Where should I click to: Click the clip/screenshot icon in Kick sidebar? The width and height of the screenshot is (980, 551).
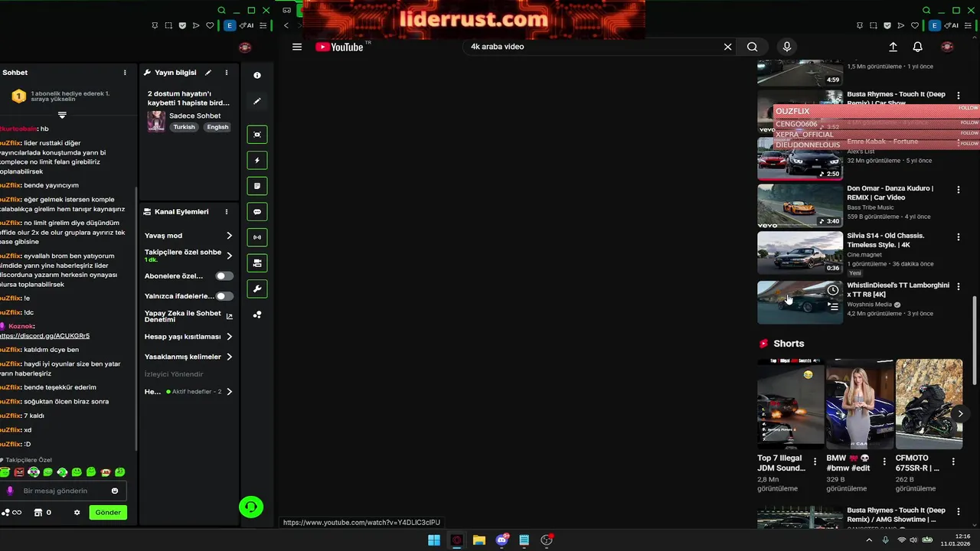(257, 135)
